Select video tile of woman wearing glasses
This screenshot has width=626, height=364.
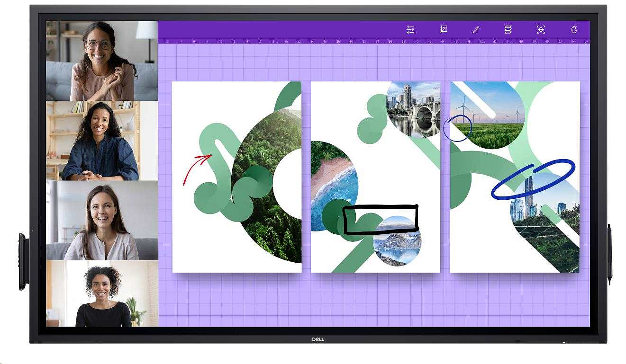tap(102, 61)
